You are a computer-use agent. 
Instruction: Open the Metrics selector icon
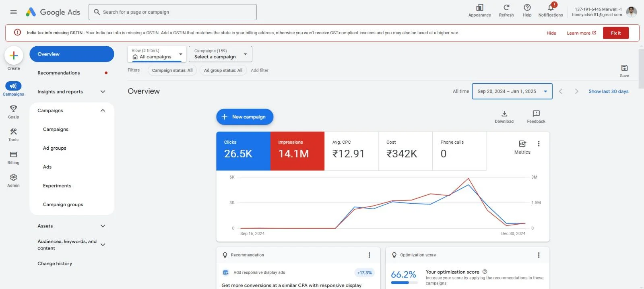(x=522, y=144)
